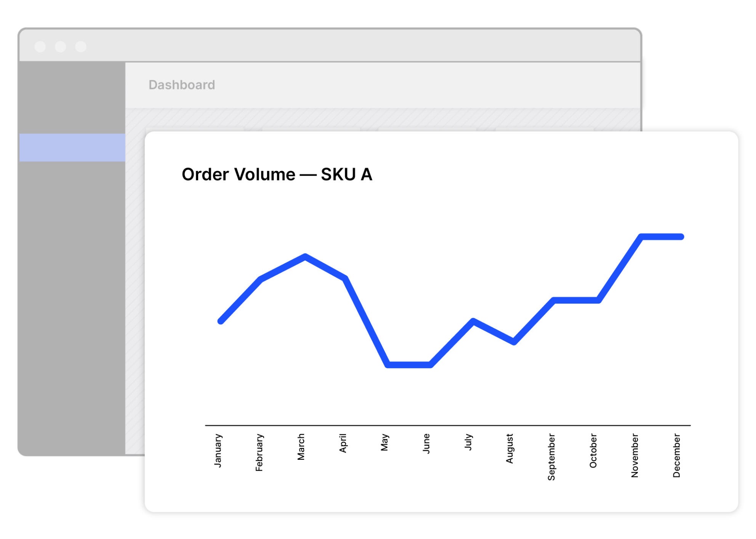756x539 pixels.
Task: Click the May axis label
Action: pos(385,442)
